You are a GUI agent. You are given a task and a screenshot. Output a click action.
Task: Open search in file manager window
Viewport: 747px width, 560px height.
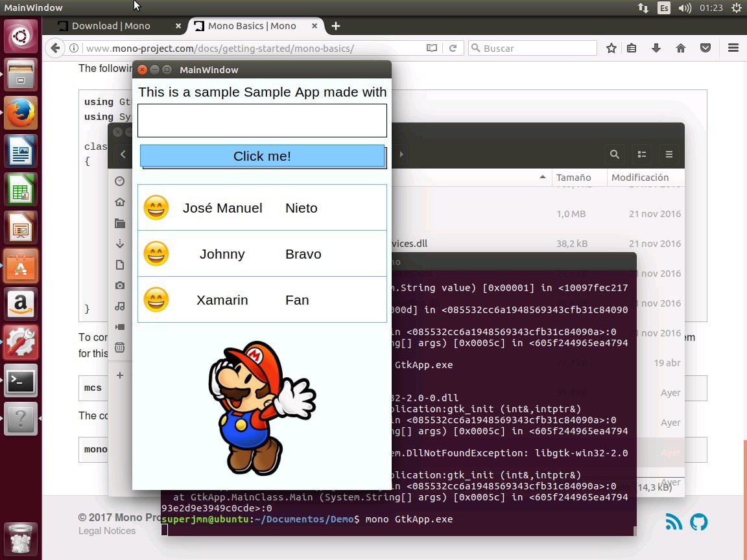tap(615, 154)
